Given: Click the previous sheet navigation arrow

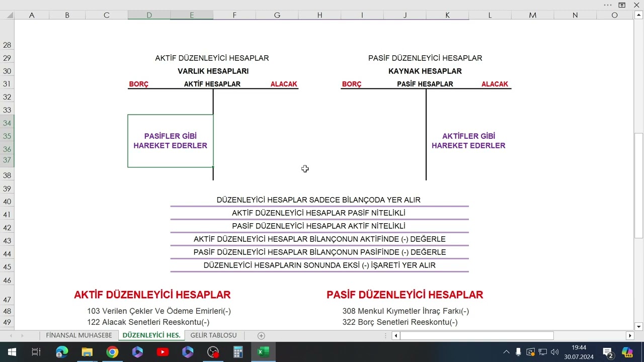Looking at the screenshot, I should (10, 335).
